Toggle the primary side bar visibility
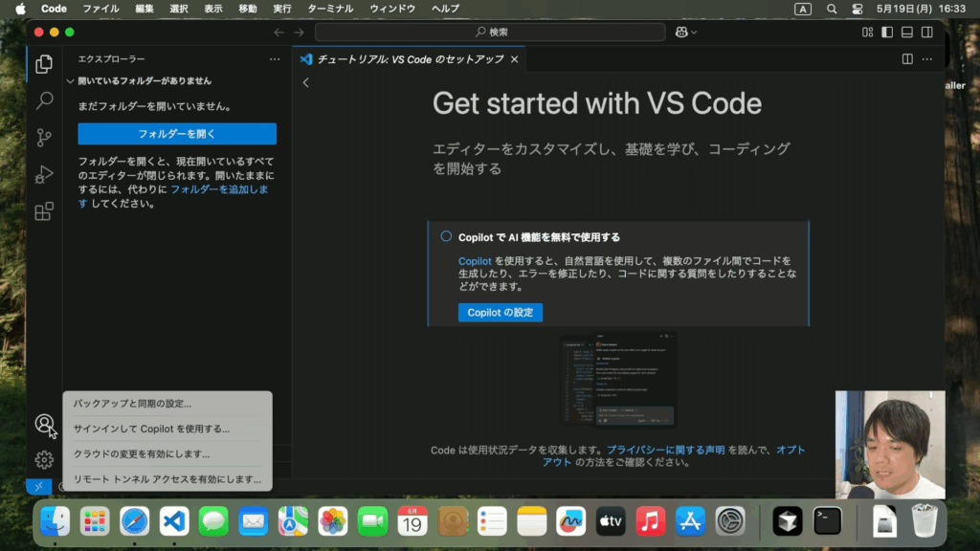The width and height of the screenshot is (980, 551). coord(887,33)
